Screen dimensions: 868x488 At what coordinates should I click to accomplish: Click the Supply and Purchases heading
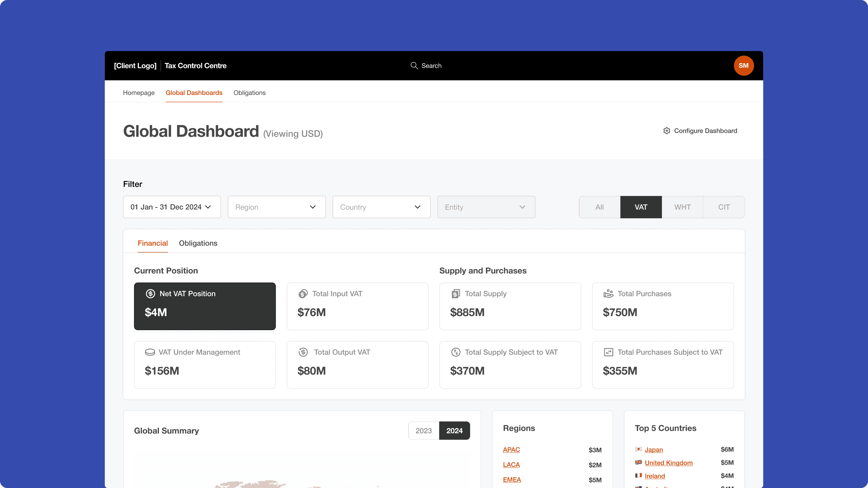[483, 270]
